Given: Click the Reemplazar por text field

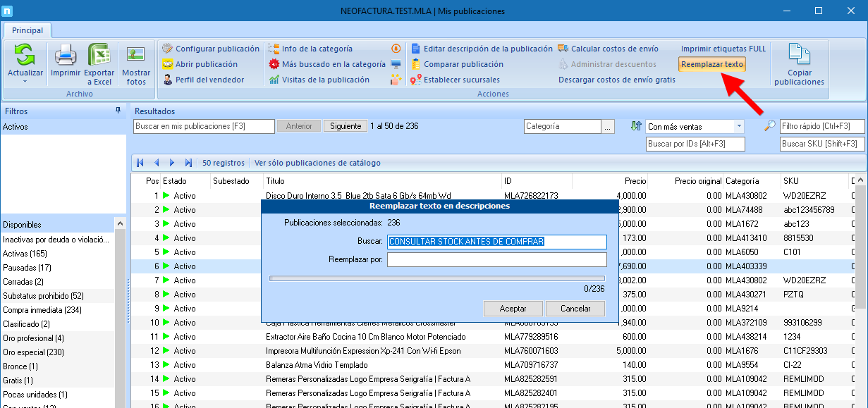Looking at the screenshot, I should tap(497, 260).
